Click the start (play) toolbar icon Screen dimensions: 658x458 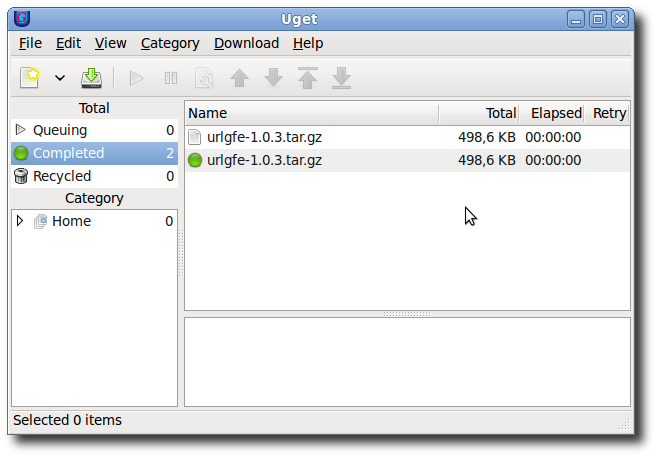[136, 79]
